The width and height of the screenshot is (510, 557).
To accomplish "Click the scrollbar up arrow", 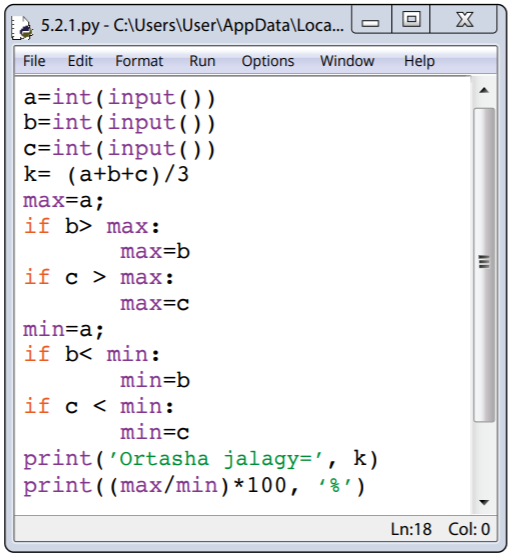I will (x=484, y=91).
